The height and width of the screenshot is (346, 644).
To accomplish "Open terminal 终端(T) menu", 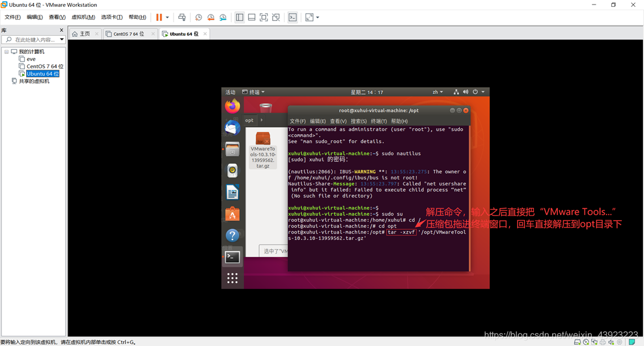I will coord(379,121).
